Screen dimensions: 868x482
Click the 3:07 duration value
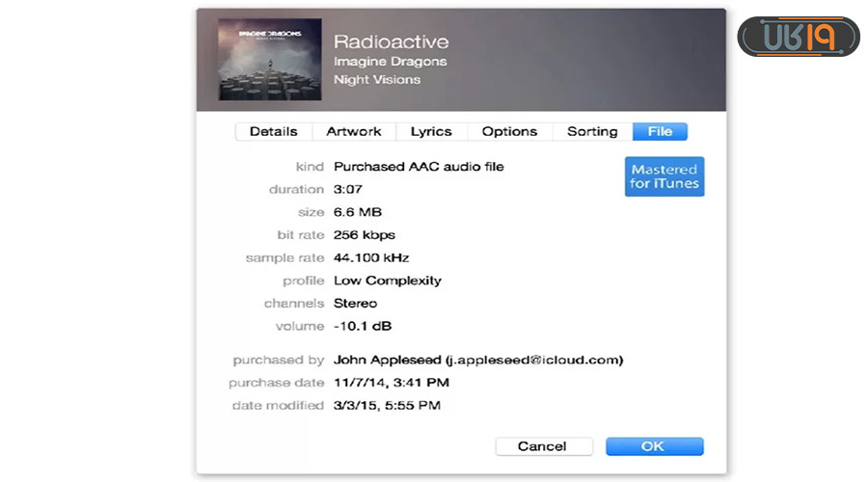[x=346, y=190]
